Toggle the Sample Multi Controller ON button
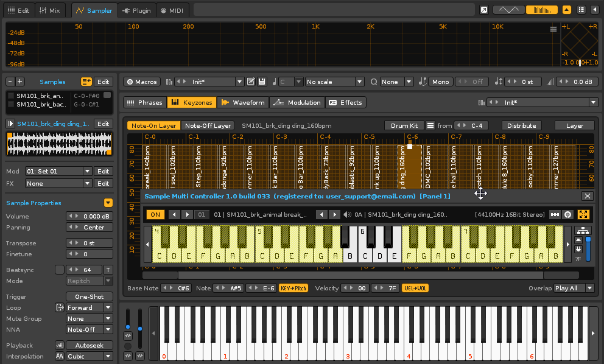The height and width of the screenshot is (364, 604). click(x=155, y=214)
